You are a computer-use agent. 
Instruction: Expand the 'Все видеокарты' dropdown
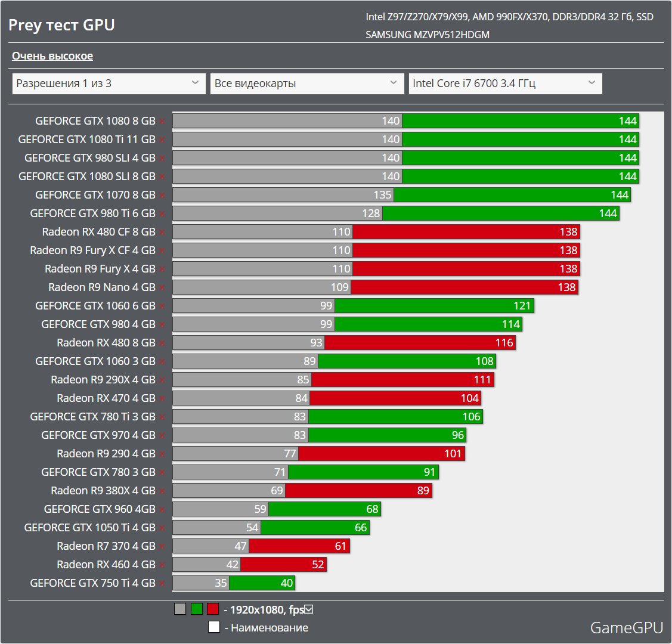click(x=307, y=83)
